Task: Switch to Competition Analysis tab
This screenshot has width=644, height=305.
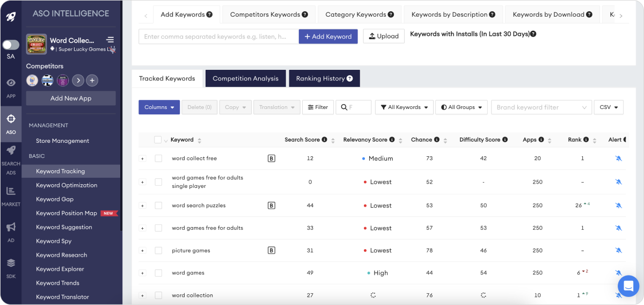Action: pyautogui.click(x=246, y=78)
